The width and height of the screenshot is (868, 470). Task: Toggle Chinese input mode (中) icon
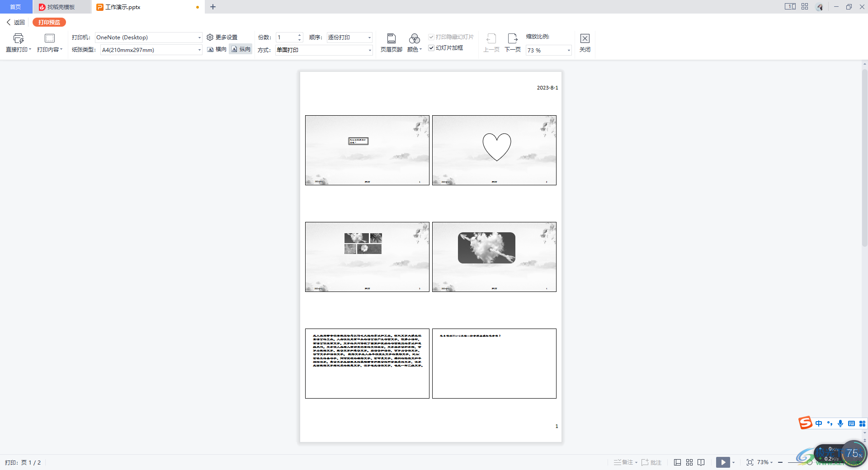point(819,423)
